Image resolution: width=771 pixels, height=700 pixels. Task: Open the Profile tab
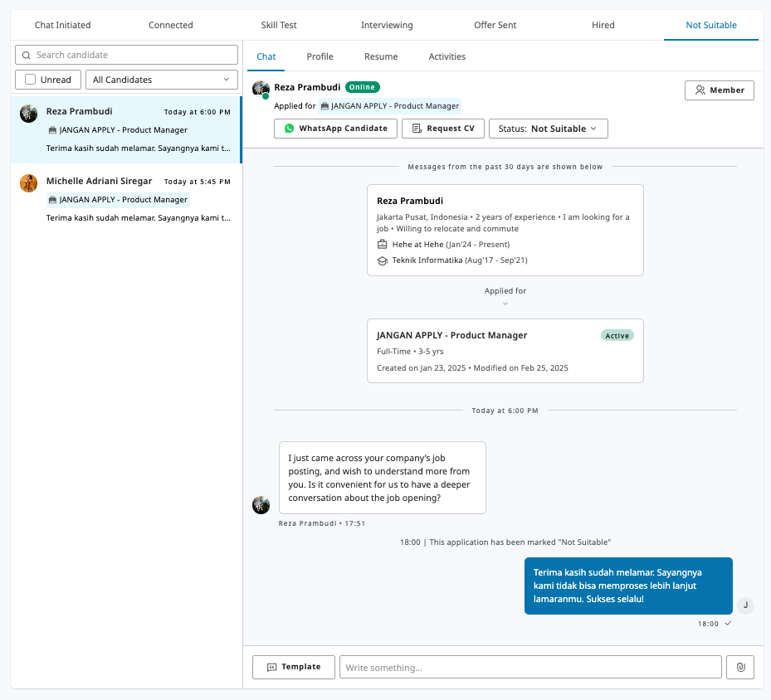click(x=320, y=56)
